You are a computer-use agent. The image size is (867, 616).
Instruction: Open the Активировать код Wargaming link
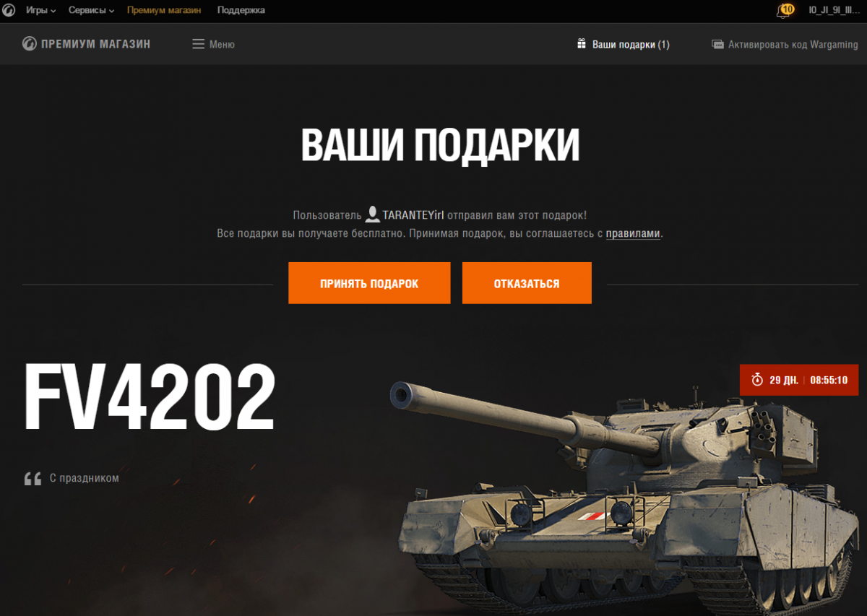[x=793, y=44]
